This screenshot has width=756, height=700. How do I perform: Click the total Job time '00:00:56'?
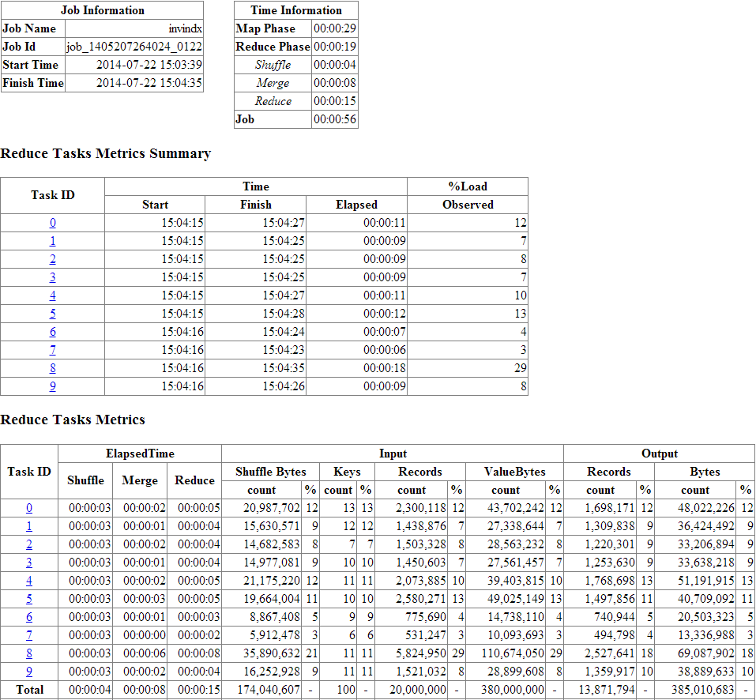pos(335,119)
